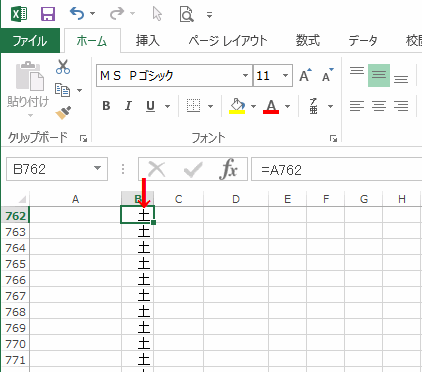Click formula bar showing =A762
The height and width of the screenshot is (372, 422).
click(337, 169)
